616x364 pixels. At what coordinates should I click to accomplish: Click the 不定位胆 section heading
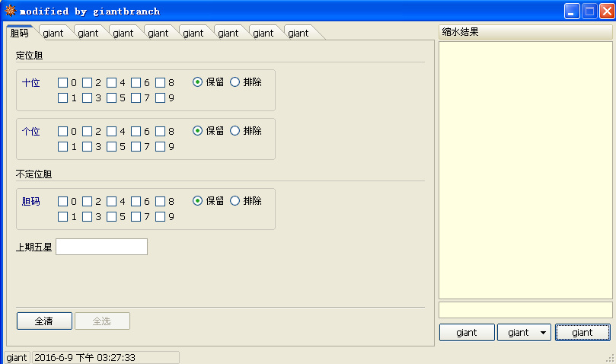tap(34, 174)
